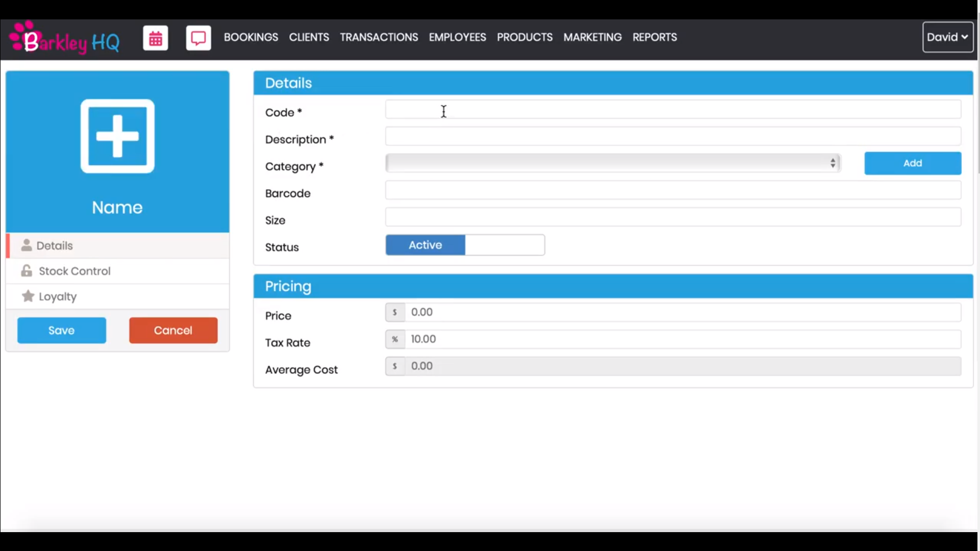Click the plus icon on the Name card
The height and width of the screenshot is (551, 980).
[117, 136]
